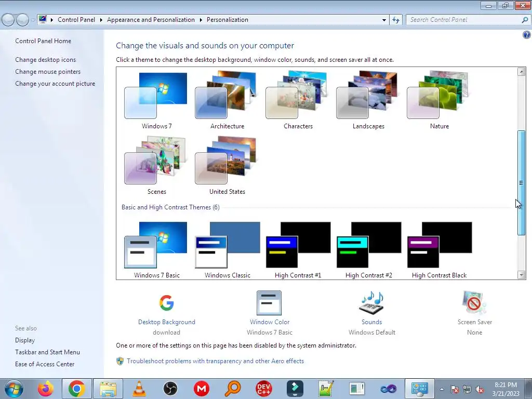The width and height of the screenshot is (532, 399).
Task: Apply the Windows 7 Basic theme
Action: (x=156, y=250)
